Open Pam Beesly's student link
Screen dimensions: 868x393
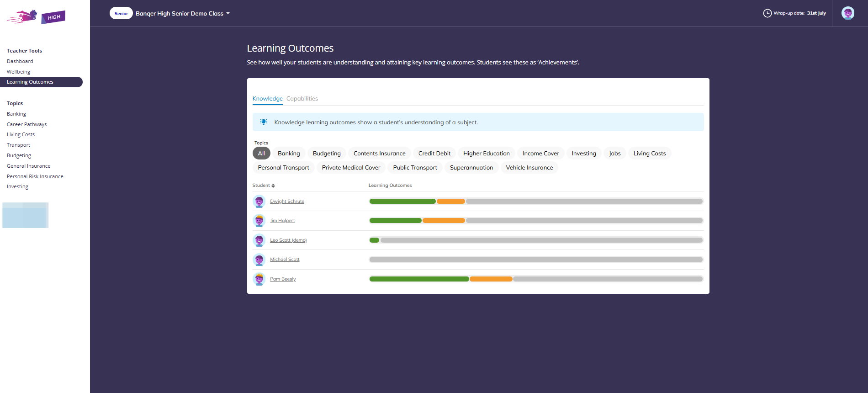tap(283, 279)
